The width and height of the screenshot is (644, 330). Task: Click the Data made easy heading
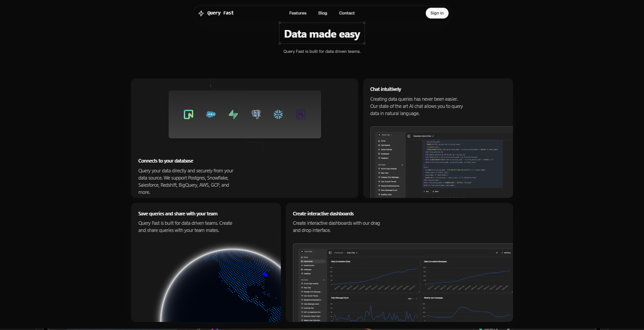click(322, 34)
